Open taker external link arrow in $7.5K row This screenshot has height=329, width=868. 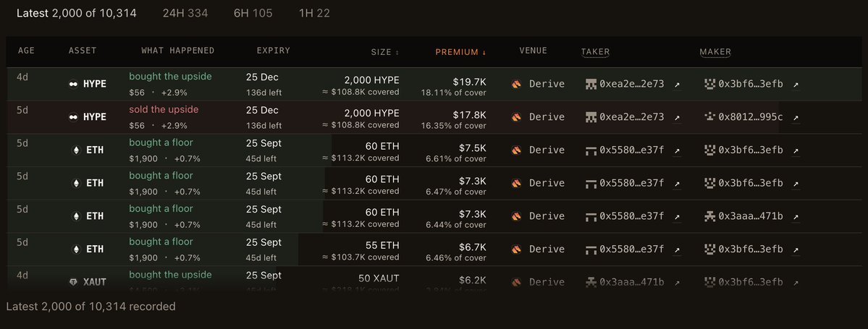click(x=677, y=150)
